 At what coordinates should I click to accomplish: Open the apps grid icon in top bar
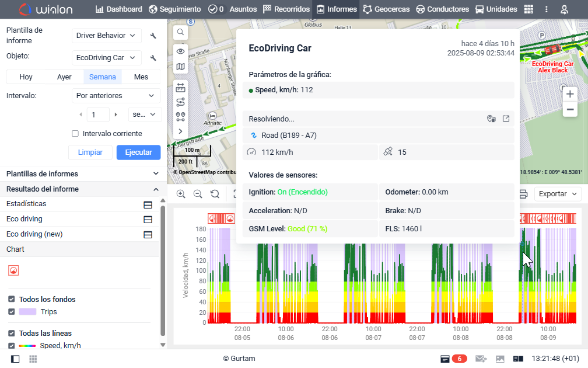click(x=528, y=9)
